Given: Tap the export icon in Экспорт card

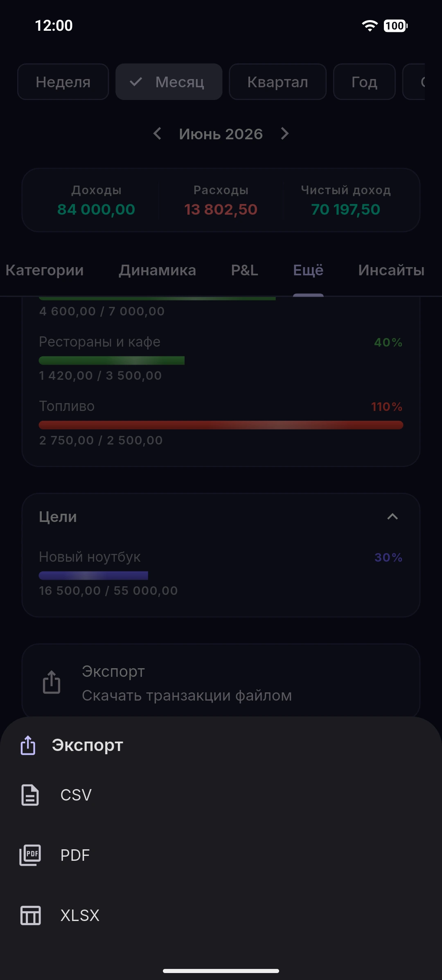Looking at the screenshot, I should click(x=52, y=682).
